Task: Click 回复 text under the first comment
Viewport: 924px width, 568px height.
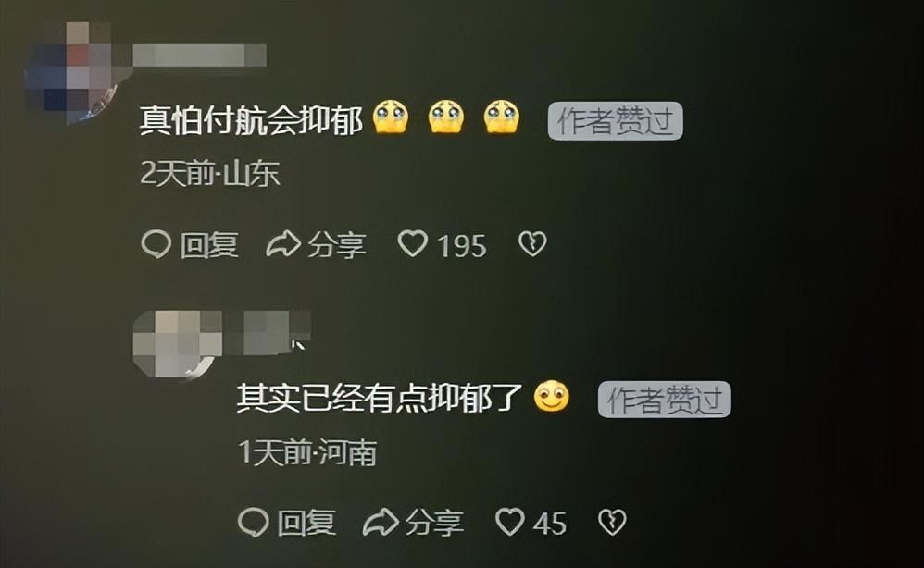Action: click(209, 245)
